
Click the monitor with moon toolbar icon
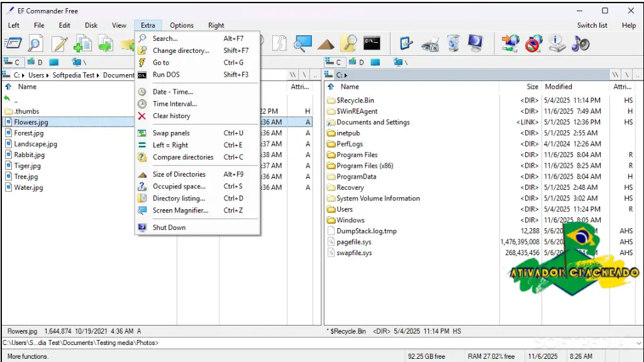click(x=475, y=43)
